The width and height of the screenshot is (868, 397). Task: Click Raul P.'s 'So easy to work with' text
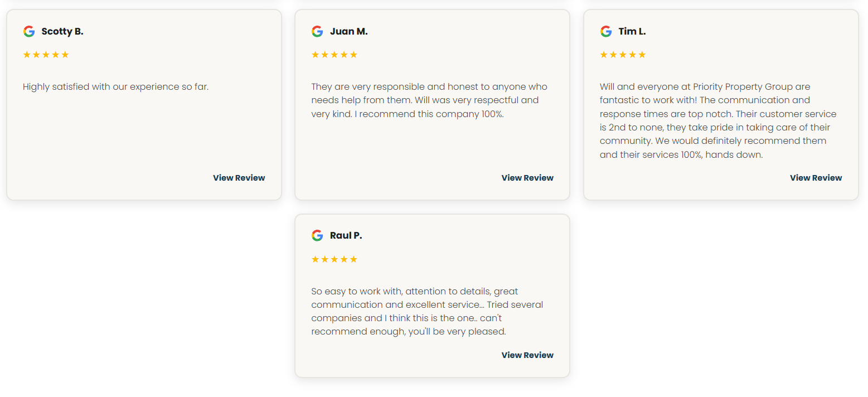[427, 311]
